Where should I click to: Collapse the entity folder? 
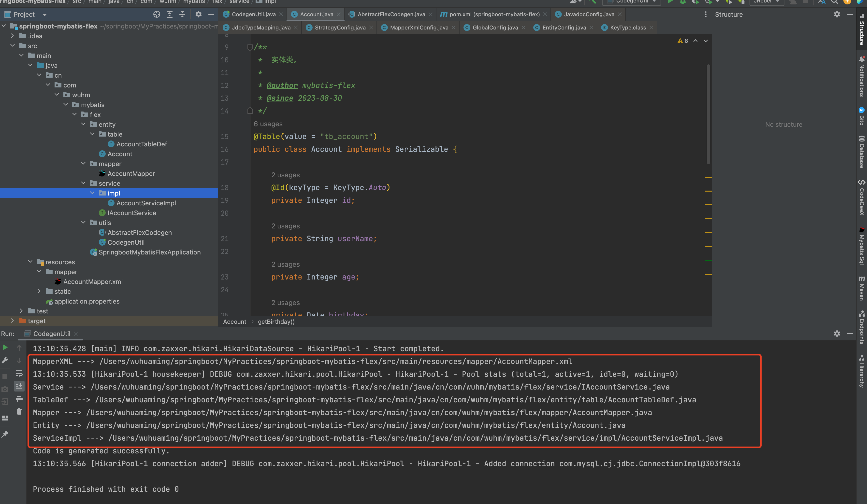pos(83,124)
